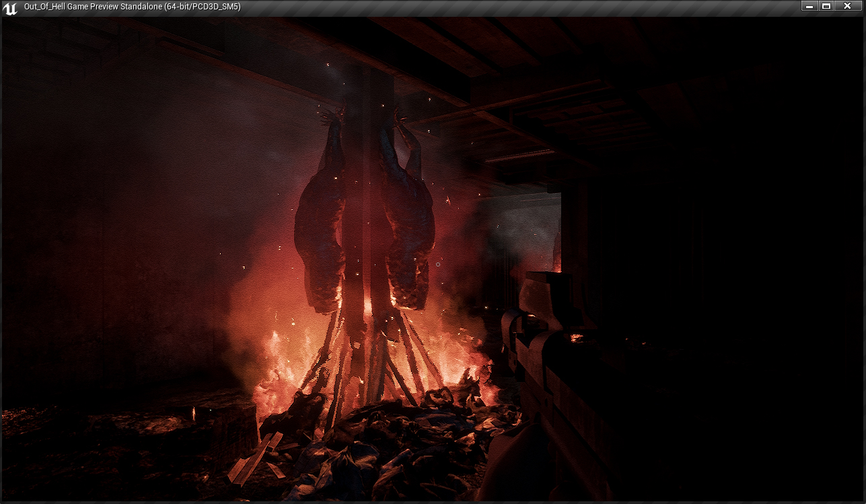Close the Out_Of_Hell preview window
Image resolution: width=866 pixels, height=504 pixels.
coord(847,6)
